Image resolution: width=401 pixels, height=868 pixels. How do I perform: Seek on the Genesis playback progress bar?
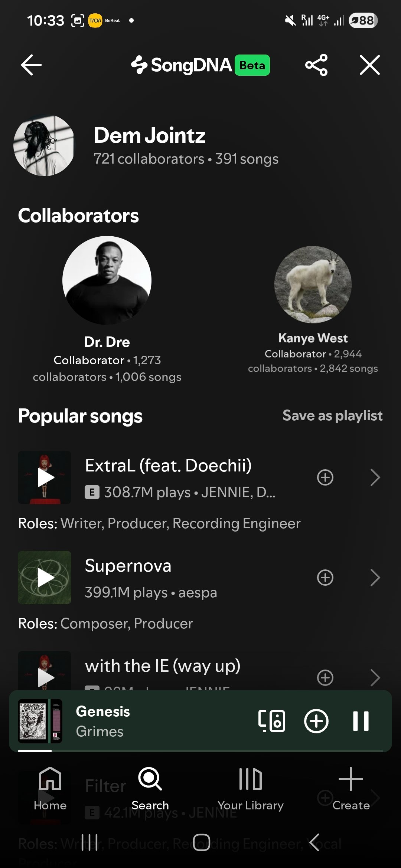point(200,751)
